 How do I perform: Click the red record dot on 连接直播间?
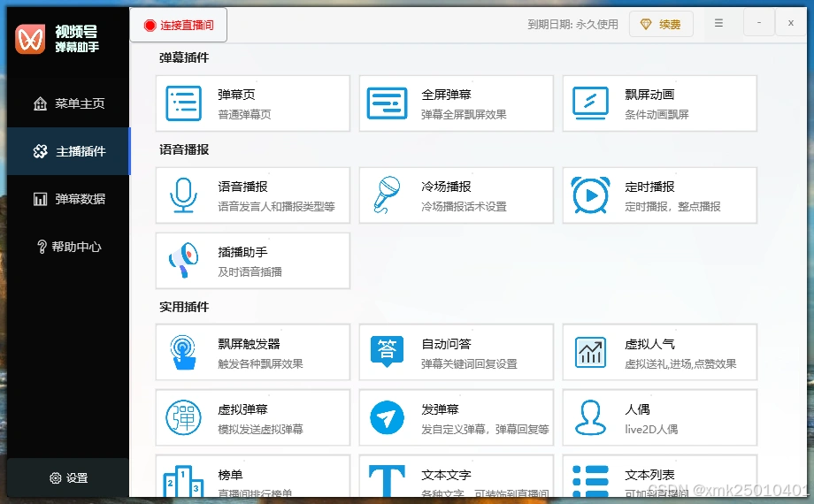150,25
